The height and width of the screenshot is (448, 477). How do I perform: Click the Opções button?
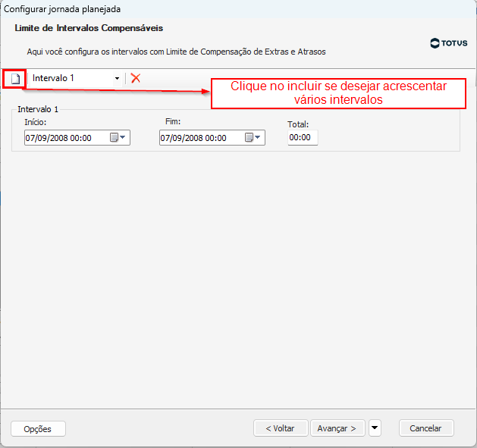pos(38,429)
